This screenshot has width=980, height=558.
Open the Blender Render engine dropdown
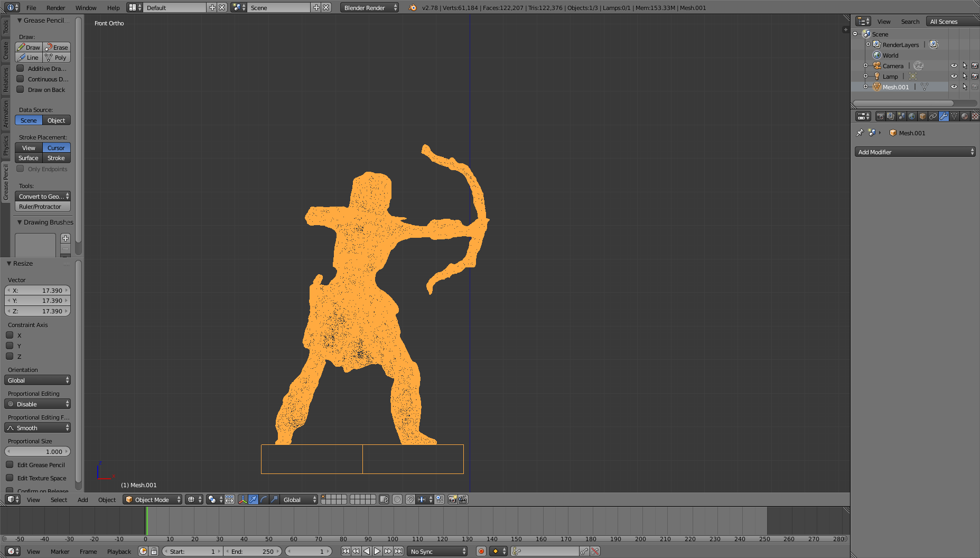370,7
